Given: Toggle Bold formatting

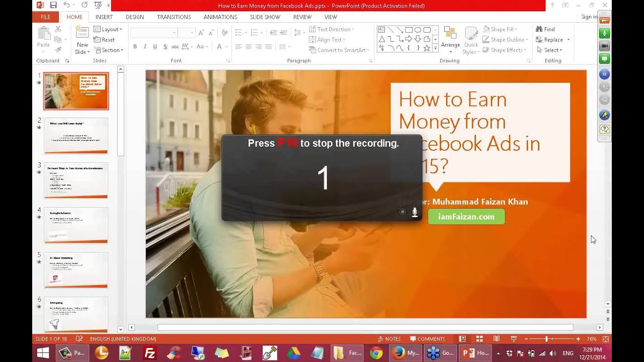Looking at the screenshot, I should click(135, 47).
